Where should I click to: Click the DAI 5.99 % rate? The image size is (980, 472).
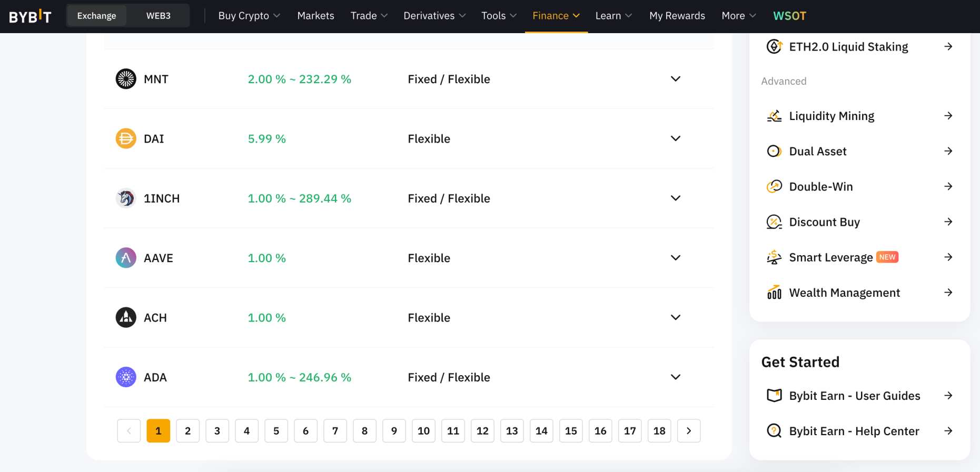pos(267,139)
